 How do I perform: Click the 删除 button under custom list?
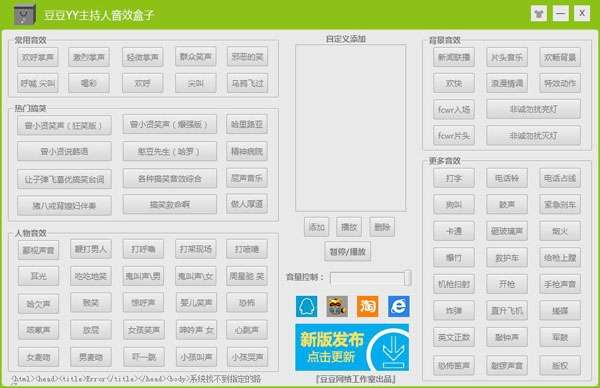[382, 227]
